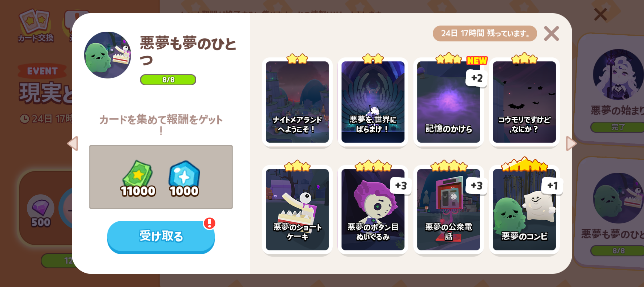Open the 悪夢のショートケーキ card
644x287 pixels.
pos(297,210)
